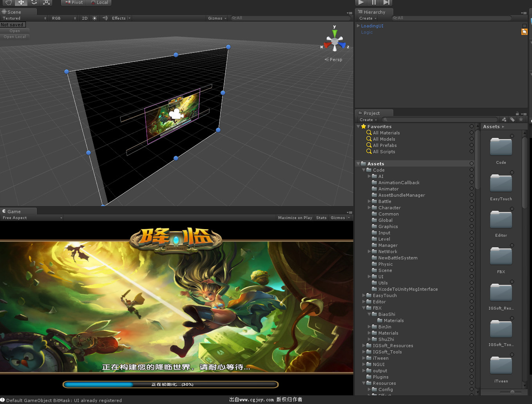The width and height of the screenshot is (532, 404).
Task: Select the Move tool in the top toolbar
Action: (x=21, y=2)
